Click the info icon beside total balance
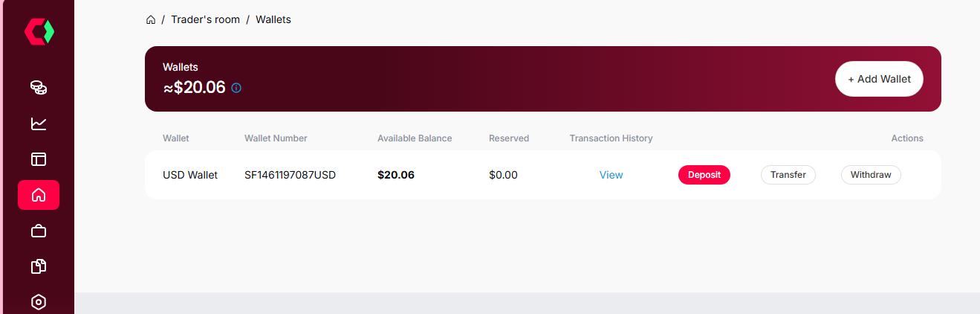The width and height of the screenshot is (980, 314). [x=236, y=88]
